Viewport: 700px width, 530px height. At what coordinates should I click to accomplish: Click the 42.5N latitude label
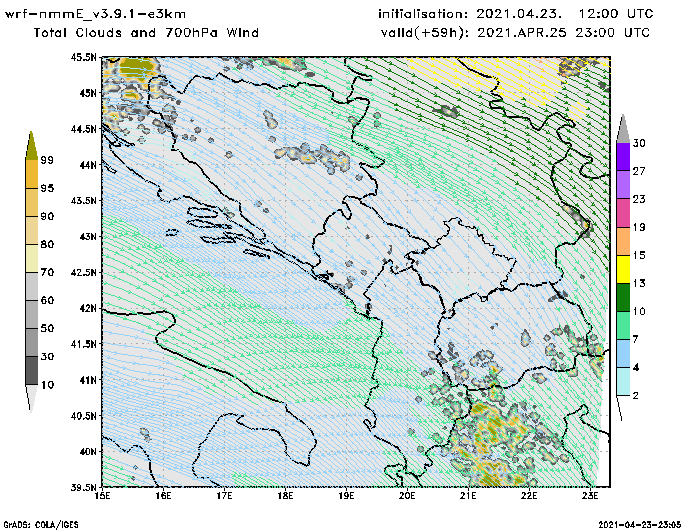(84, 272)
